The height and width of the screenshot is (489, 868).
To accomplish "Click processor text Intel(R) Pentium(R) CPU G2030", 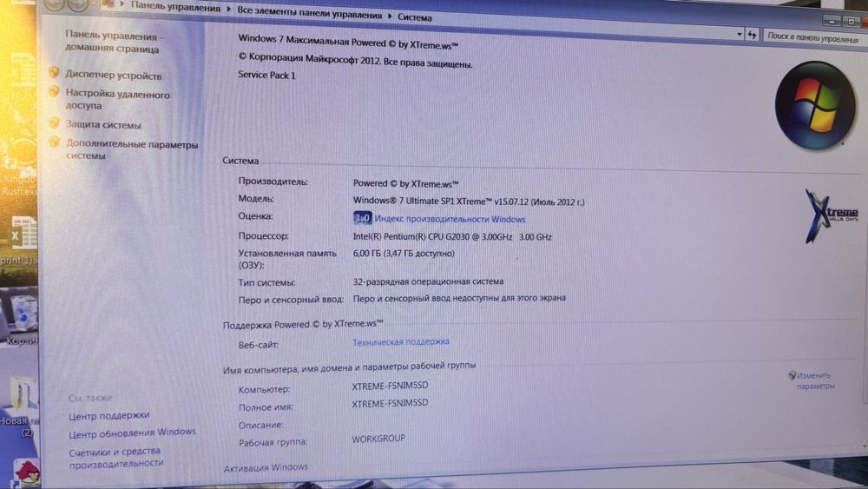I will pyautogui.click(x=452, y=236).
